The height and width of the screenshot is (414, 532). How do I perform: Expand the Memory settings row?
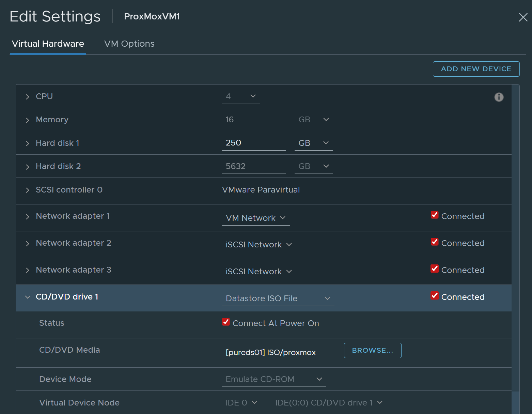coord(28,120)
